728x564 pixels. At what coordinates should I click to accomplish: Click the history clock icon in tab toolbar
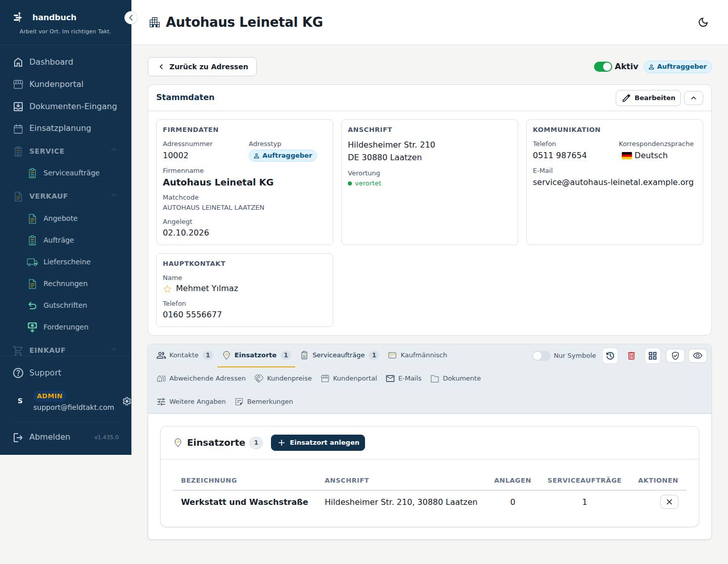click(x=610, y=356)
